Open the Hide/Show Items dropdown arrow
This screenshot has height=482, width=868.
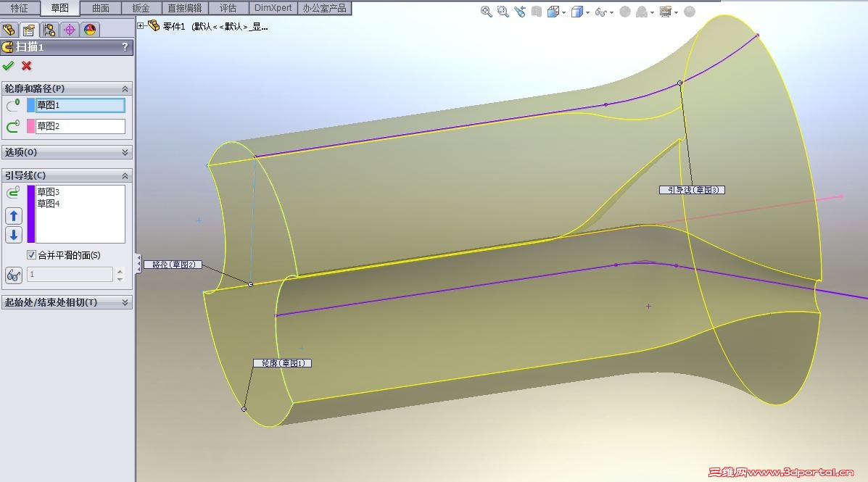click(x=611, y=13)
